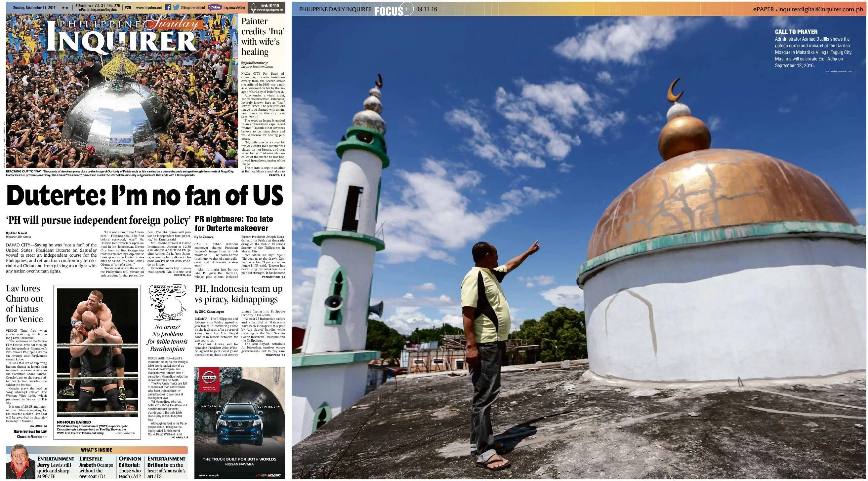Click byline 'By Gil C. Cabacungan'
The width and height of the screenshot is (868, 481).
click(209, 312)
